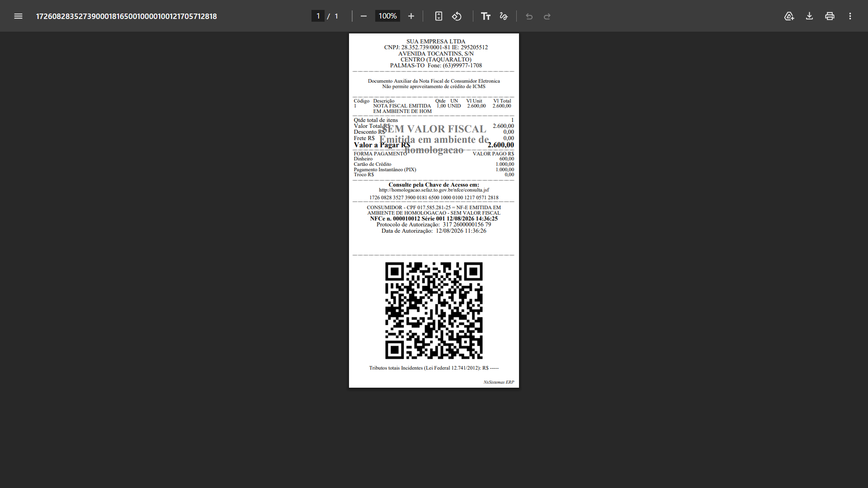Image resolution: width=868 pixels, height=488 pixels.
Task: Select the Vl Total column header
Action: tap(502, 101)
